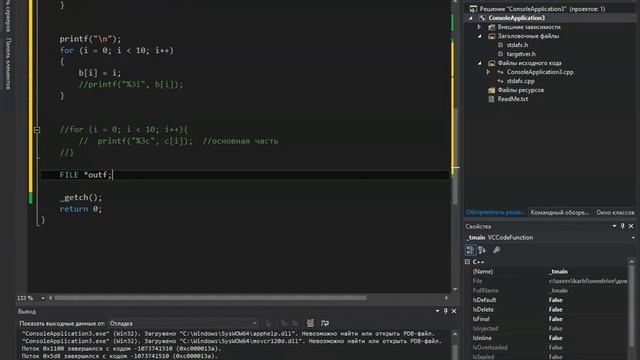
Task: Collapse the C++ property category
Action: click(x=468, y=262)
